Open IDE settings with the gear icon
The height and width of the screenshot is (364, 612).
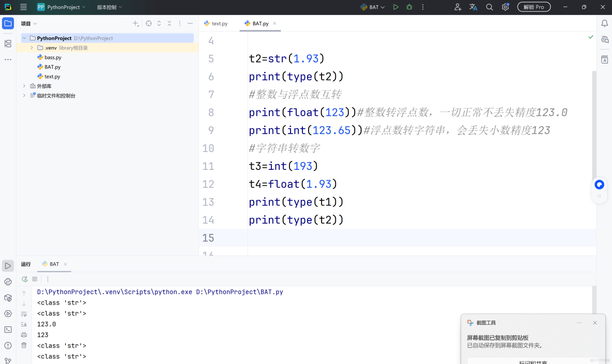pyautogui.click(x=505, y=7)
